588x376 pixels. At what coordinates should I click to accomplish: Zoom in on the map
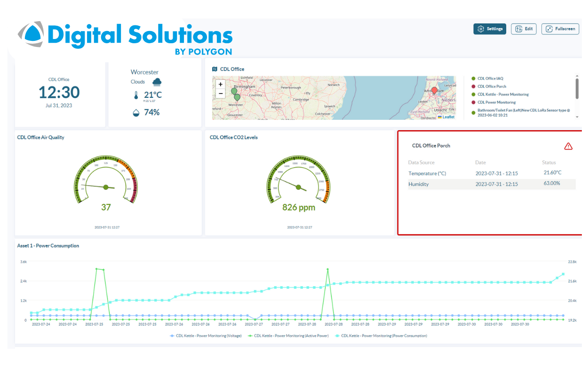pyautogui.click(x=221, y=84)
